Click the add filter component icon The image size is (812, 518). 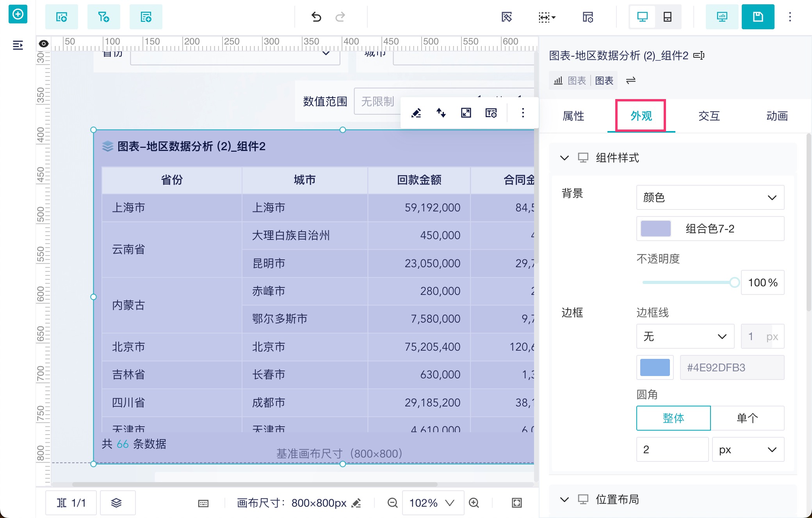[103, 17]
